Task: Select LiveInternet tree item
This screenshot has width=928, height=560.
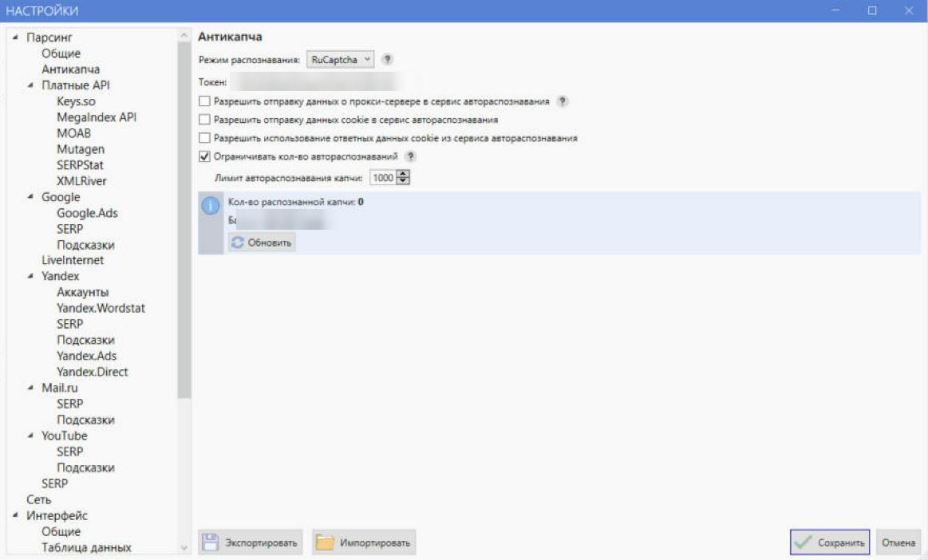Action: tap(72, 261)
